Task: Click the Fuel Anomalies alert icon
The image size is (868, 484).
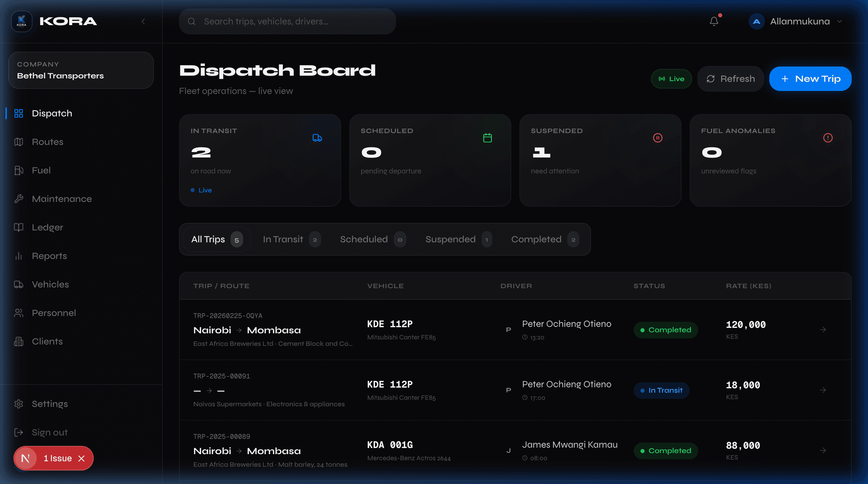Action: pyautogui.click(x=828, y=138)
